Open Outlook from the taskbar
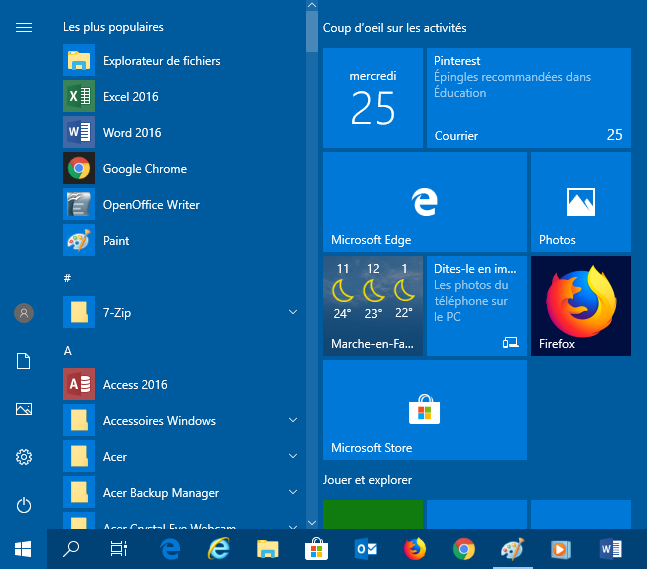Image resolution: width=647 pixels, height=569 pixels. point(366,549)
